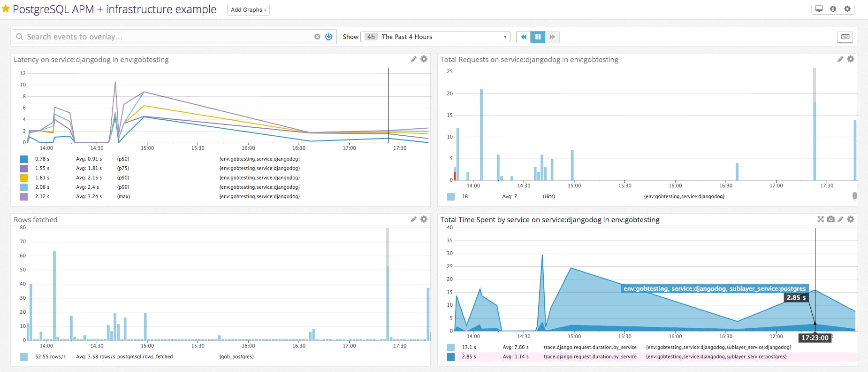This screenshot has height=372, width=868.
Task: Open the gear menu on Total Requests graph
Action: coord(851,59)
